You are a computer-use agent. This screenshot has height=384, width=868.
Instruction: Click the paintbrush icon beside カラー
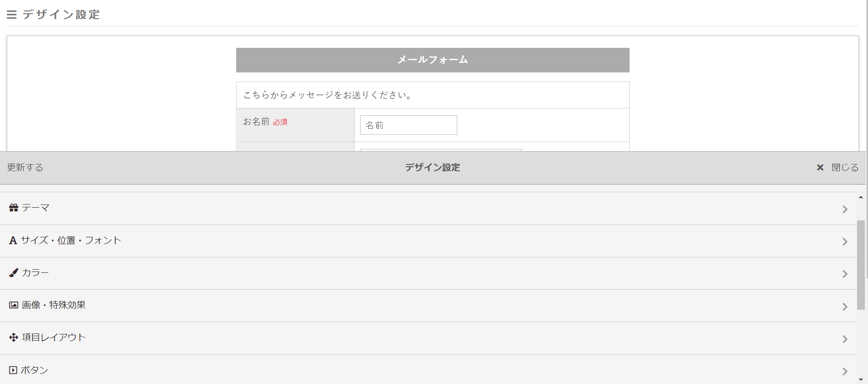[x=14, y=273]
